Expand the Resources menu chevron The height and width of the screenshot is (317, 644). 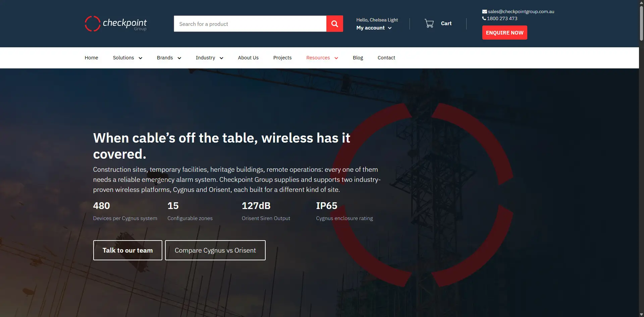click(336, 58)
